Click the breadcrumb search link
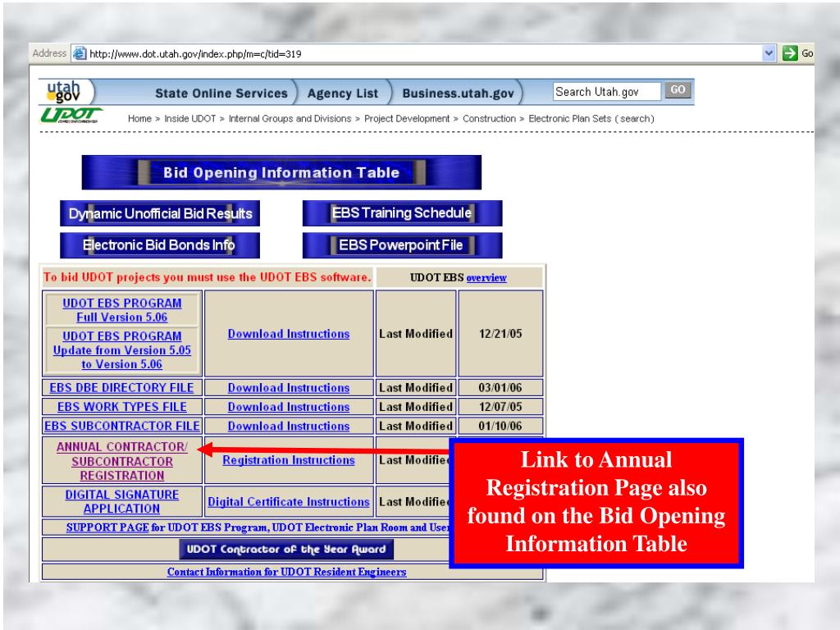Screen dimensions: 840x630 tap(634, 118)
